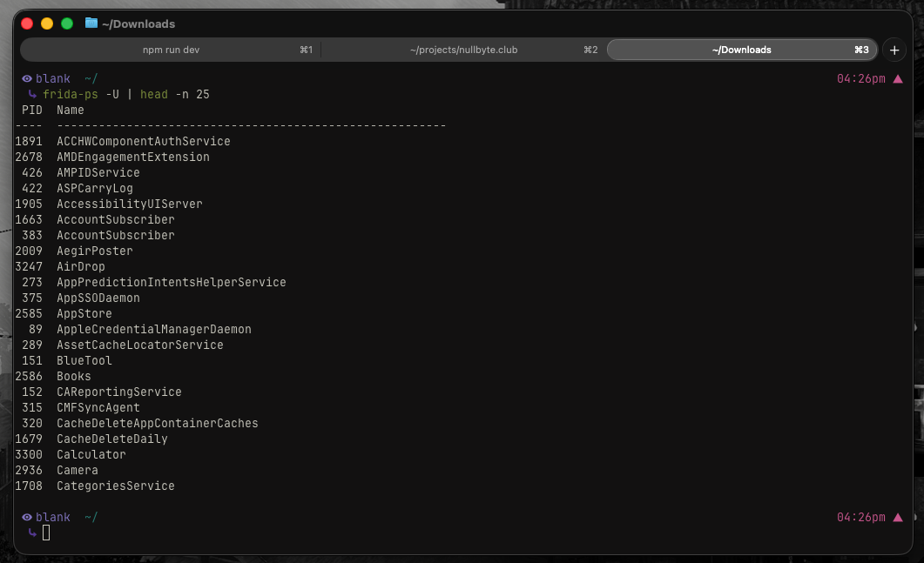Click the ~/ path segment in the top prompt
Viewport: 924px width, 563px height.
(91, 78)
